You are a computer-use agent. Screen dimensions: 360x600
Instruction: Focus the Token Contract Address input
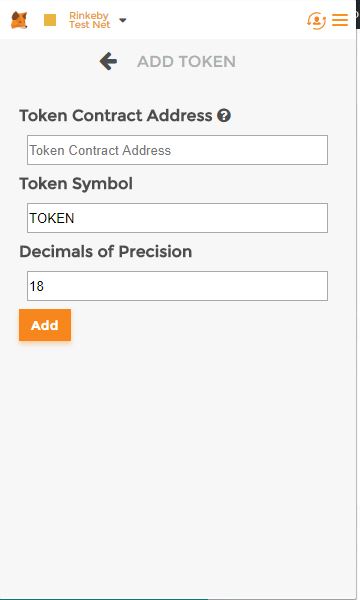177,150
